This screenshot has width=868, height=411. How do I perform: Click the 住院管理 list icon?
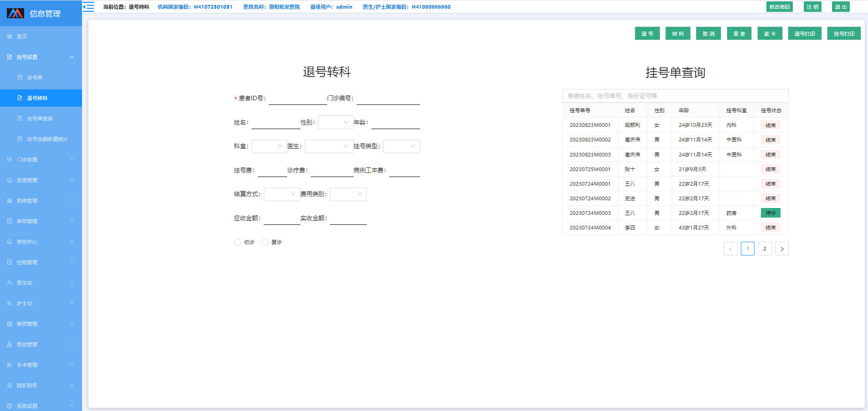(x=10, y=262)
